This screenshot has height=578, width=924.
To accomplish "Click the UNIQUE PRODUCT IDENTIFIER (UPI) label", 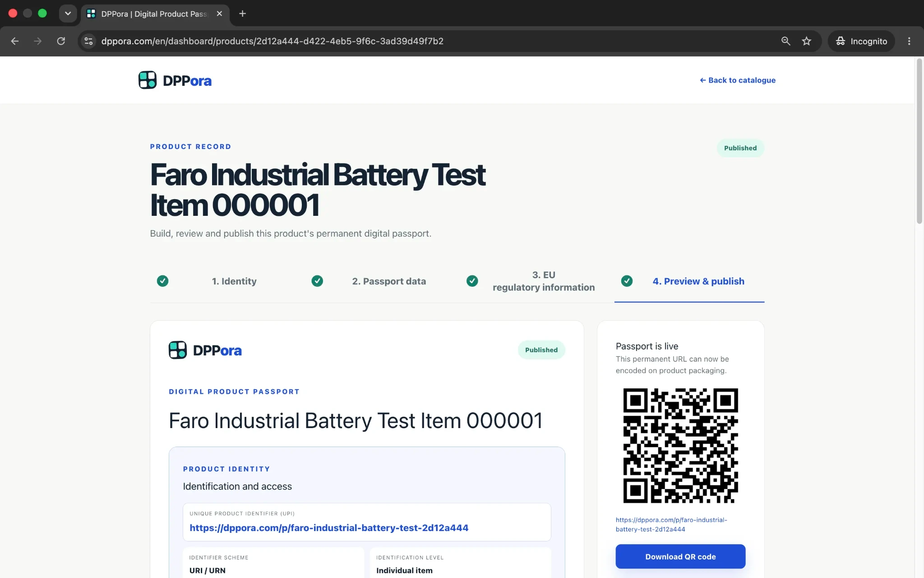I will point(242,513).
